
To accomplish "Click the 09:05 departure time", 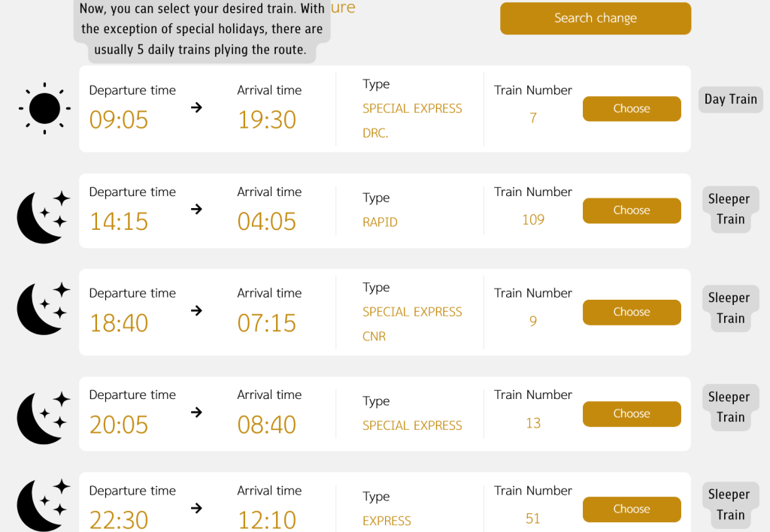I will (x=119, y=119).
